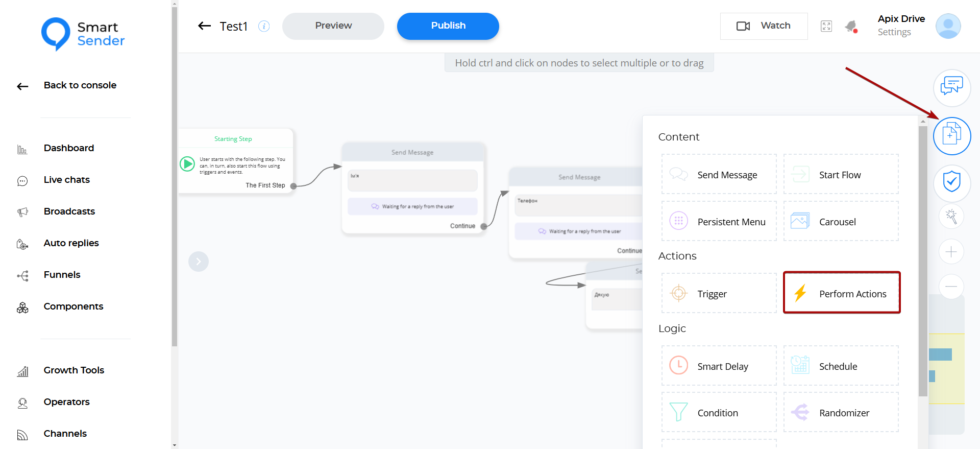Click the Operators person icon
Screen dimensions: 980x449
click(22, 404)
